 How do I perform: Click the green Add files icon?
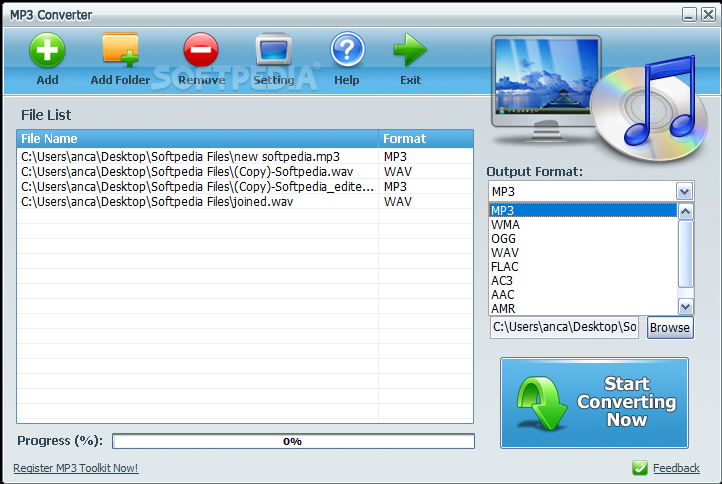point(47,50)
